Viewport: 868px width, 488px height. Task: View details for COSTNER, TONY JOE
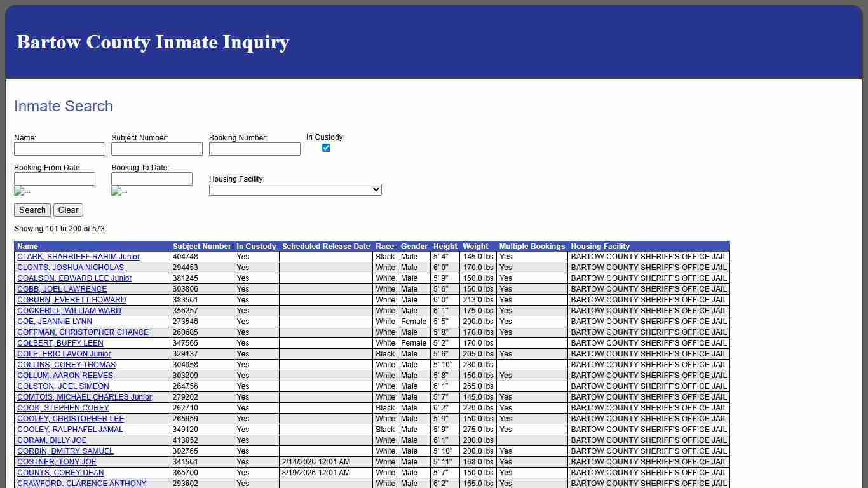point(57,462)
